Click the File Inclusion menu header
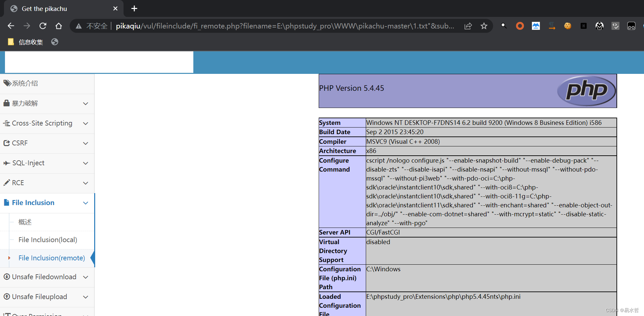The width and height of the screenshot is (644, 316). click(x=33, y=203)
